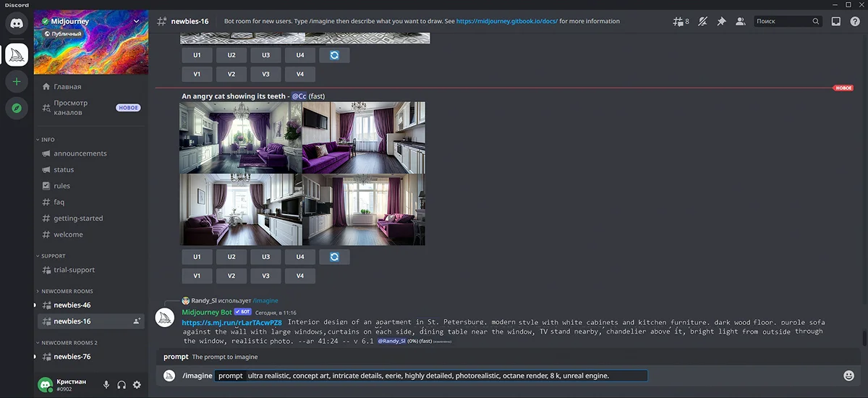The height and width of the screenshot is (398, 868).
Task: Show pinned messages pin icon
Action: (721, 22)
